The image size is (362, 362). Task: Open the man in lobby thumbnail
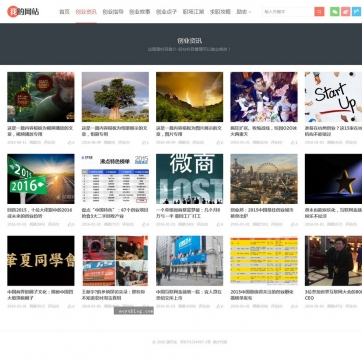click(333, 261)
